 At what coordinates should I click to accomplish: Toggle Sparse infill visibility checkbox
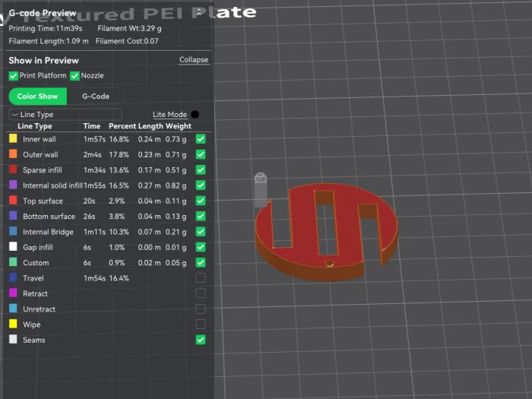pos(201,170)
